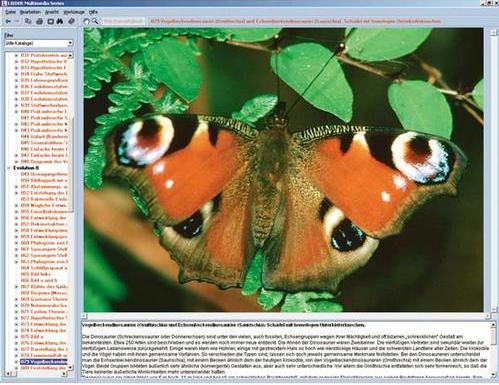The image size is (499, 385).
Task: Click the image pane vertical scroll-up arrow
Action: point(493,32)
